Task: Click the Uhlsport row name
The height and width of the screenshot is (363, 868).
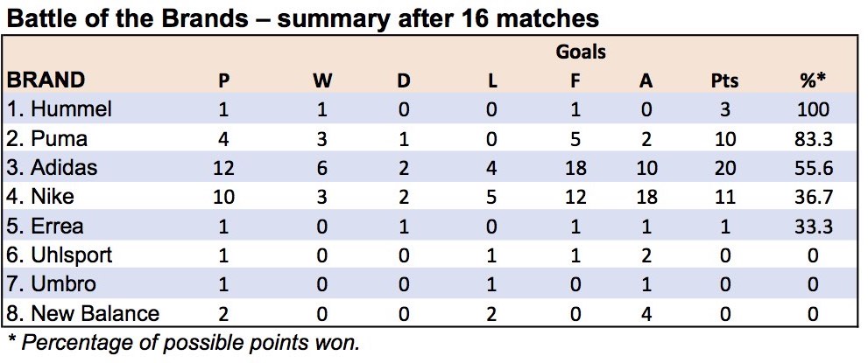Action: [60, 255]
